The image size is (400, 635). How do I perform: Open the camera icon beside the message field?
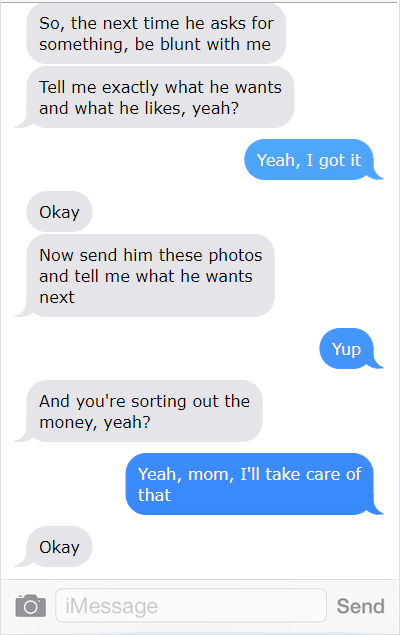[x=30, y=606]
